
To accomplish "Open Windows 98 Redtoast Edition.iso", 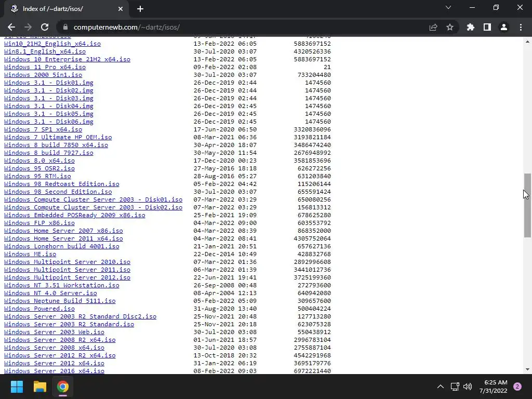I will point(62,184).
